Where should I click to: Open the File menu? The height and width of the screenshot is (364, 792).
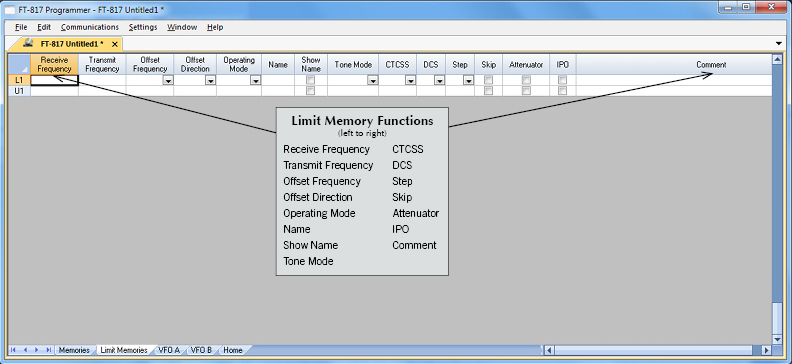click(21, 27)
